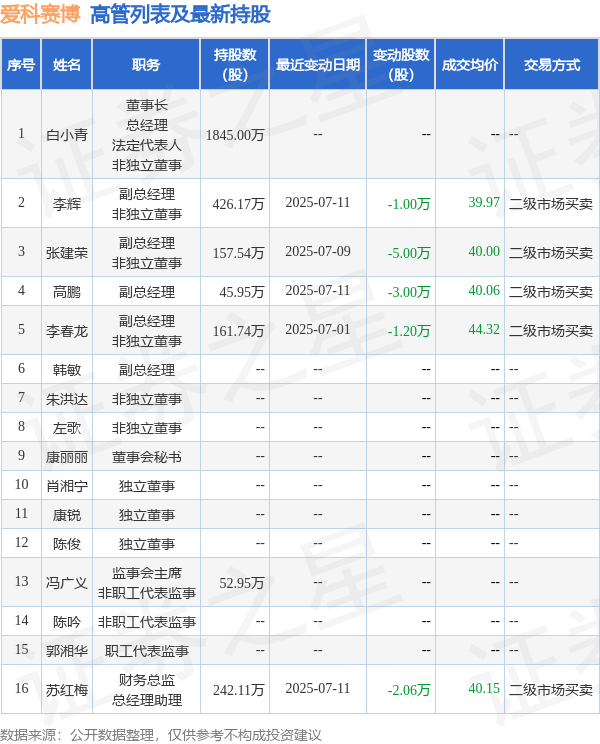Click the 爱科赛博 company name in title
The image size is (600, 744).
click(x=41, y=14)
